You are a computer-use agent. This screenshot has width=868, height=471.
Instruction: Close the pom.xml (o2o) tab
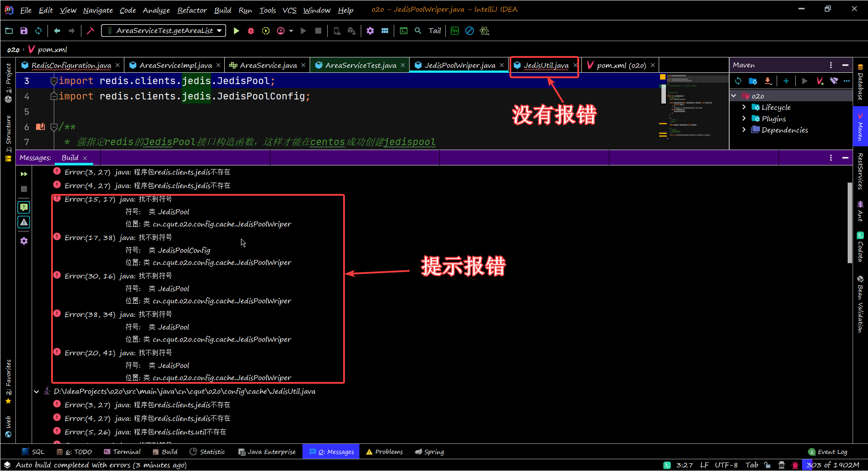(x=653, y=66)
